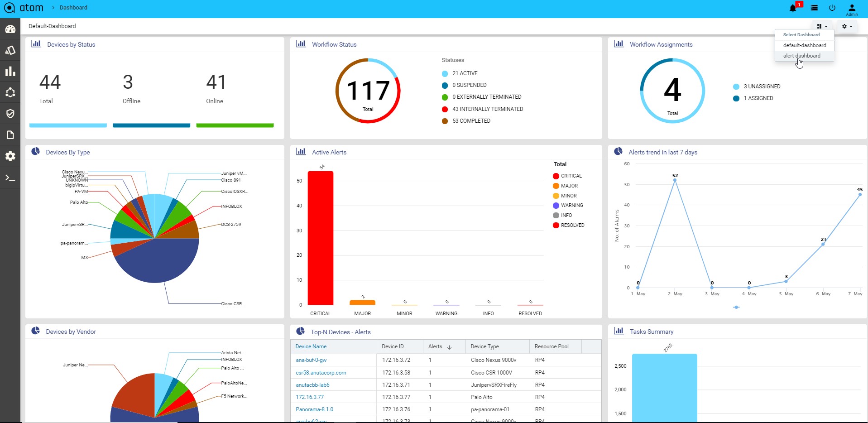Click the Total devices light blue bar
The width and height of the screenshot is (868, 423).
coord(68,125)
